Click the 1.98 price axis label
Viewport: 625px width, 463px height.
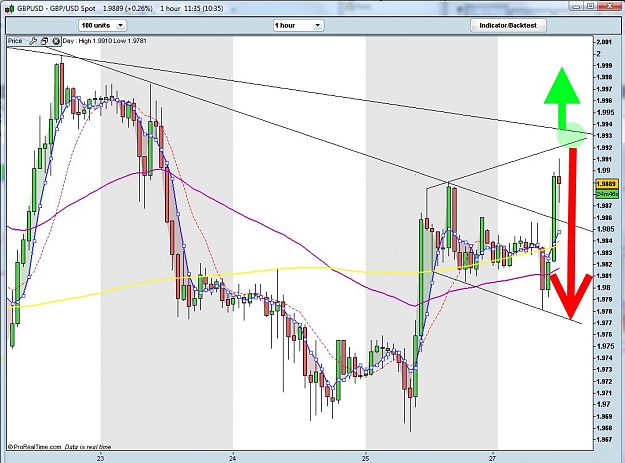(x=603, y=288)
